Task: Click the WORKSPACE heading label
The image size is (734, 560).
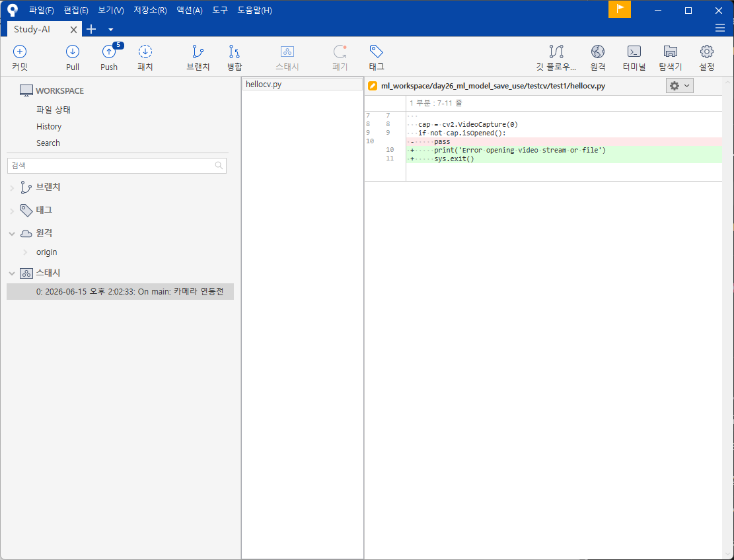Action: 60,90
